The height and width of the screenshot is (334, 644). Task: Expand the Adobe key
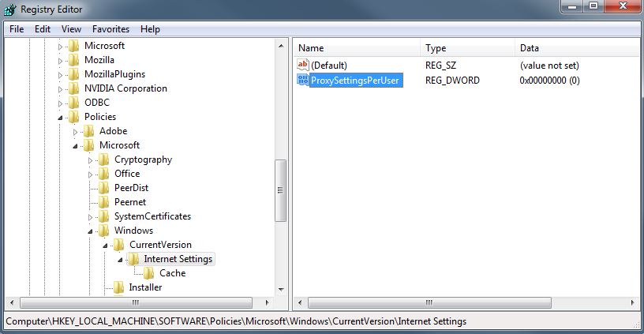[75, 133]
